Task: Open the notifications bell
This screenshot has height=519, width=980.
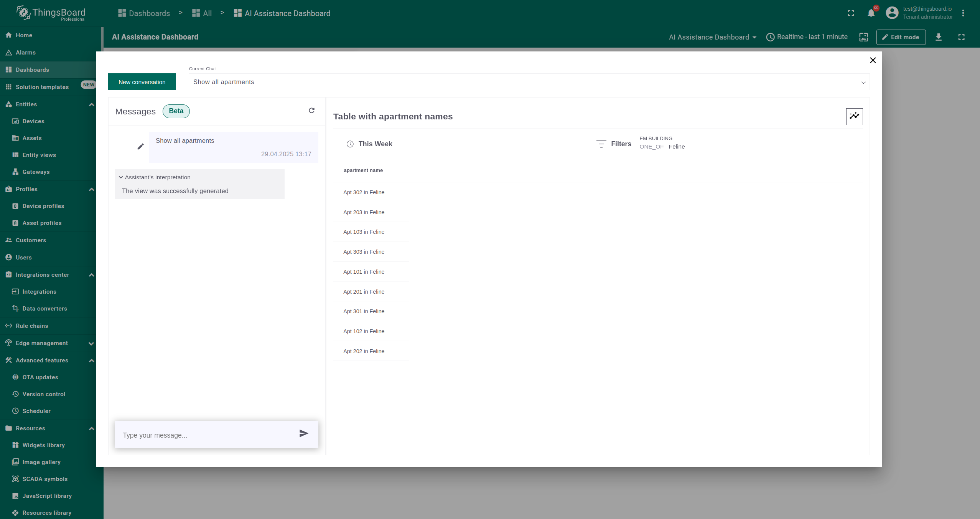Action: [x=871, y=13]
